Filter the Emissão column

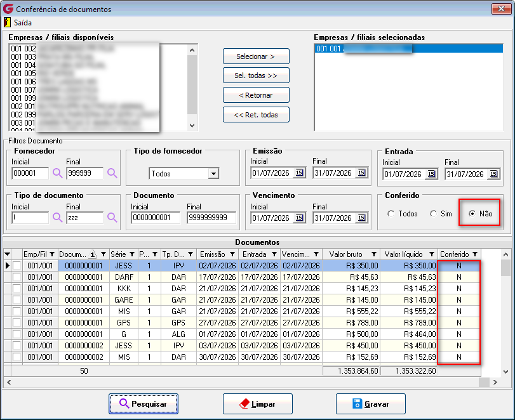click(232, 254)
